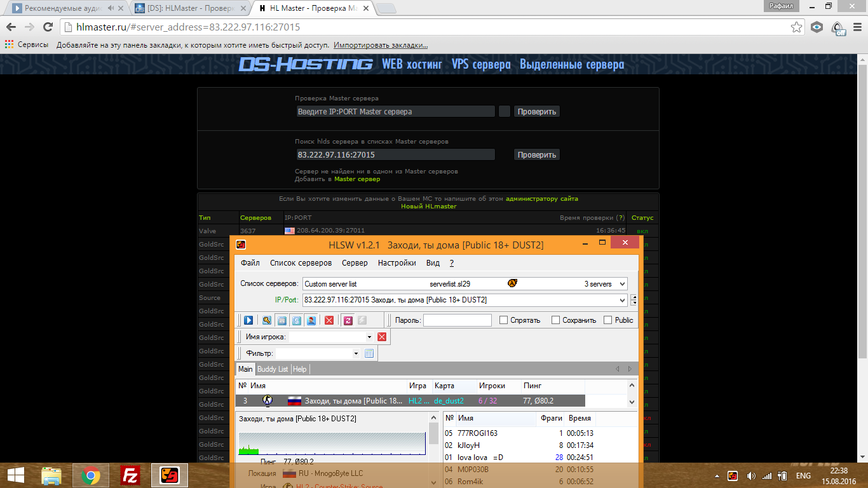Open FileZilla from the taskbar
The height and width of the screenshot is (488, 868).
[130, 475]
